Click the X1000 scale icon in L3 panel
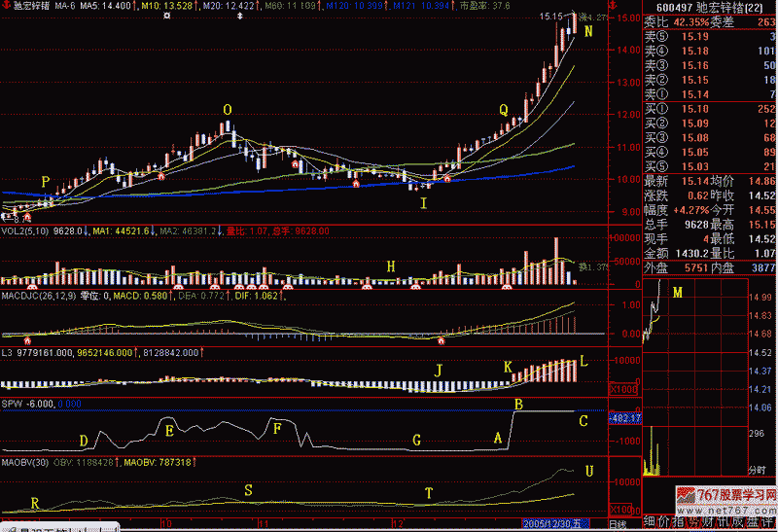The width and height of the screenshot is (778, 532). click(621, 389)
